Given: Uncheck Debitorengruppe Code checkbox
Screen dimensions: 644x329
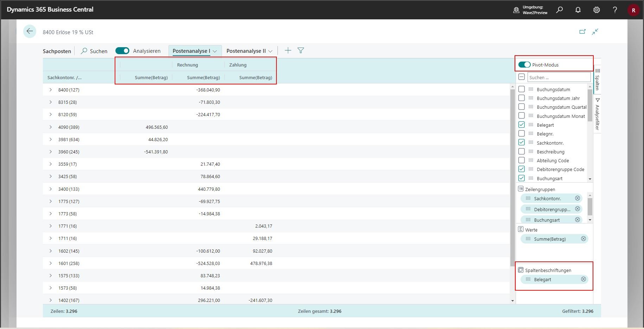Looking at the screenshot, I should pyautogui.click(x=522, y=169).
